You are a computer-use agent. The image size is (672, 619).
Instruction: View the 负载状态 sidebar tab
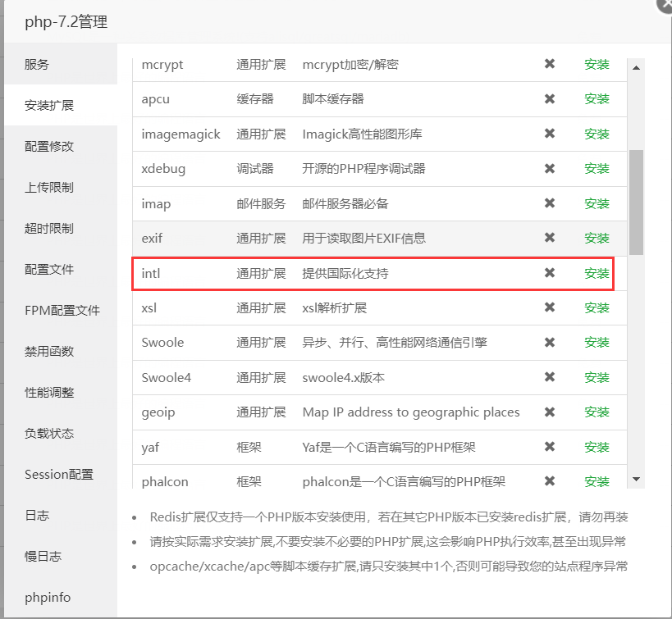pos(61,434)
